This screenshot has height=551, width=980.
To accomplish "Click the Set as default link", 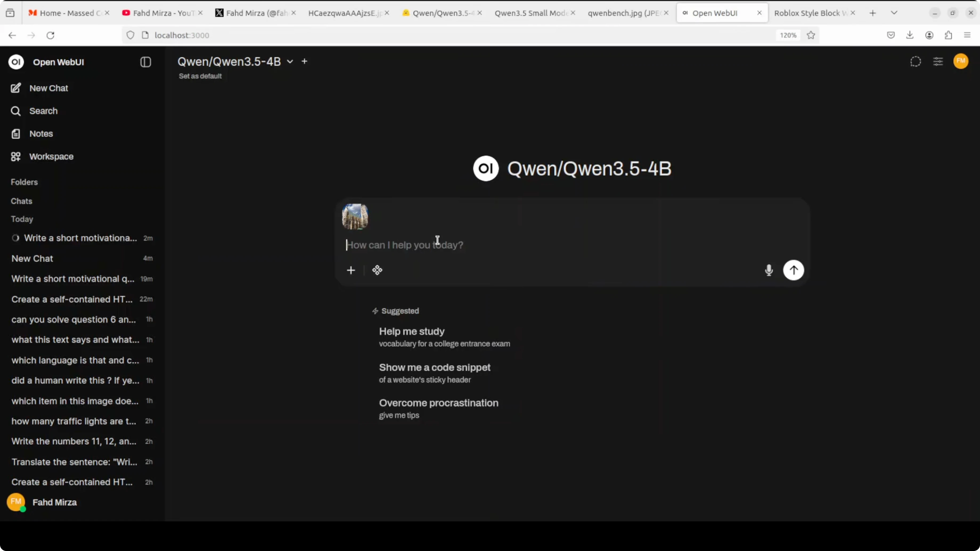I will [x=200, y=76].
